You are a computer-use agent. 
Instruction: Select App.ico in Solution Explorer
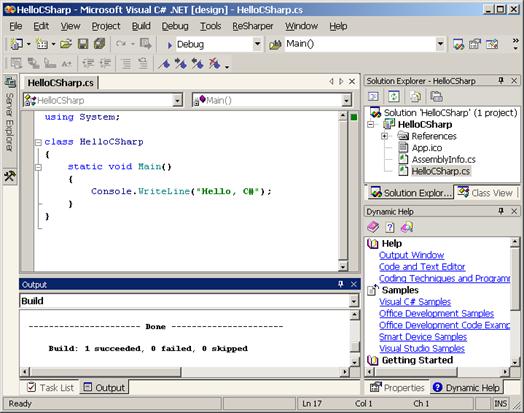(427, 148)
